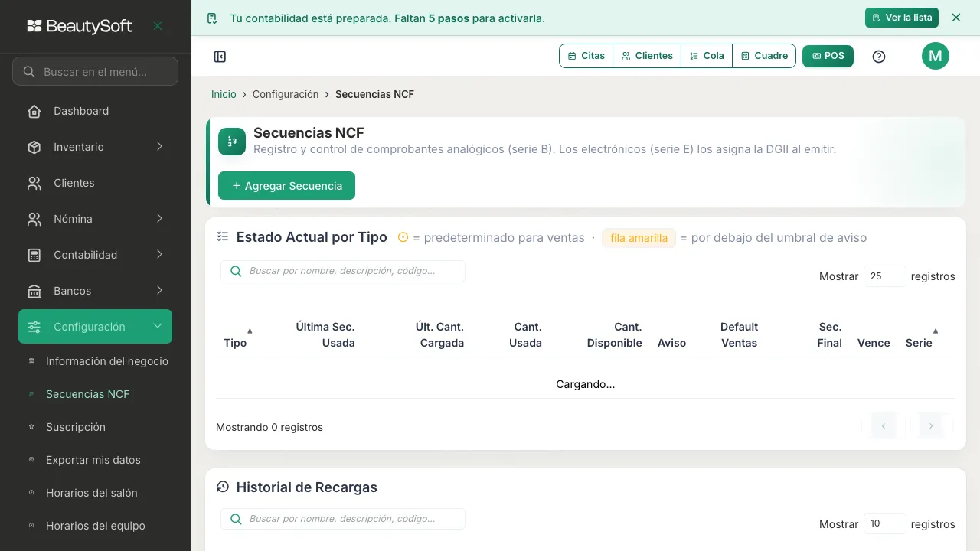Viewport: 980px width, 551px height.
Task: Click the Historial de Recargas history icon
Action: pyautogui.click(x=223, y=487)
